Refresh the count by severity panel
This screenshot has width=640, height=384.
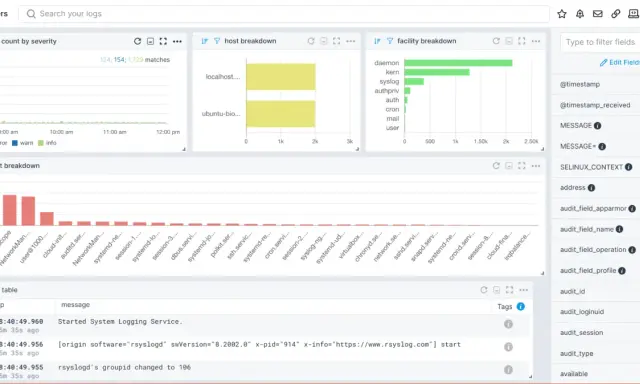[x=138, y=41]
